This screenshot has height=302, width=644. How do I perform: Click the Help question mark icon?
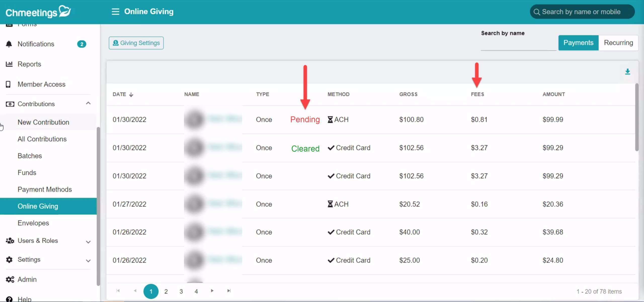[9, 299]
